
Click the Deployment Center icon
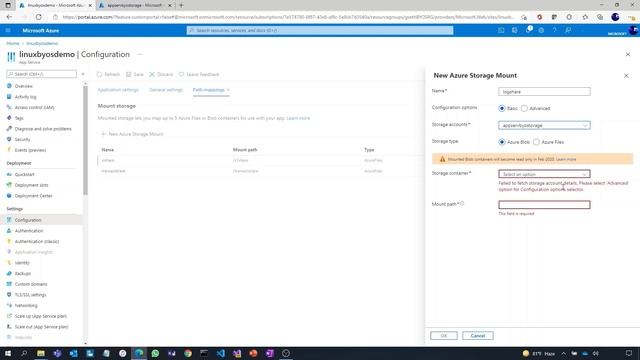9,196
